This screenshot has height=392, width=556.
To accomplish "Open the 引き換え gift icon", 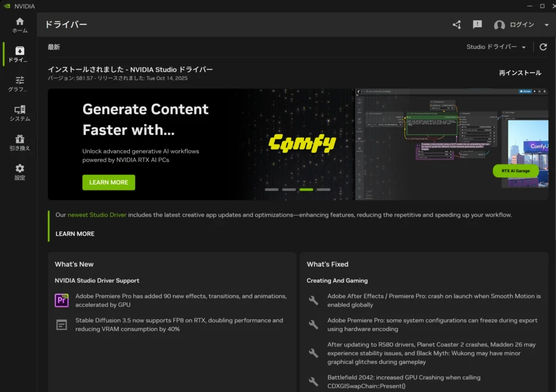I will [x=20, y=142].
